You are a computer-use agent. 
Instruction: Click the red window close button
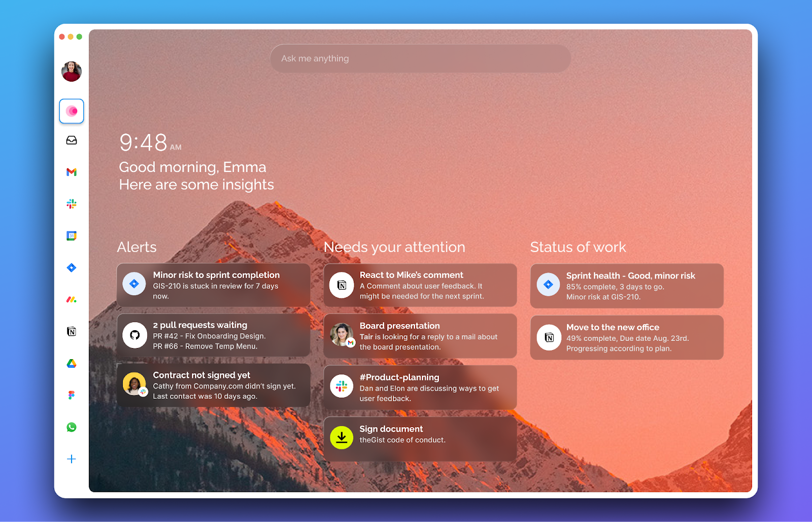(x=62, y=37)
